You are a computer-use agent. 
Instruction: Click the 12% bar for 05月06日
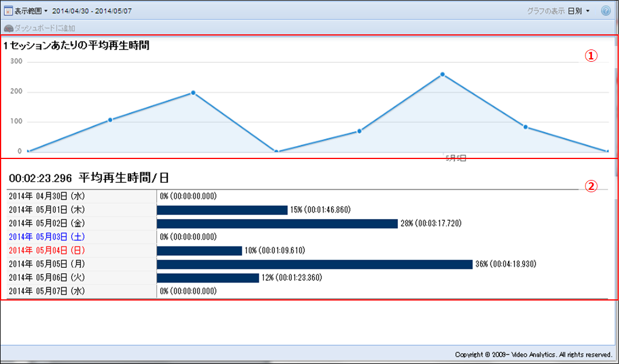(207, 278)
